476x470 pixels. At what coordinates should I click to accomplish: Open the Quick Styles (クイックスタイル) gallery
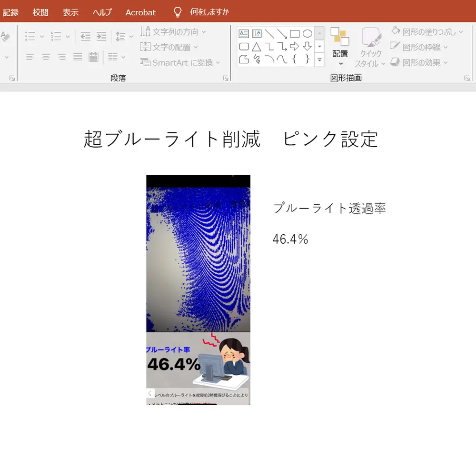pos(371,48)
